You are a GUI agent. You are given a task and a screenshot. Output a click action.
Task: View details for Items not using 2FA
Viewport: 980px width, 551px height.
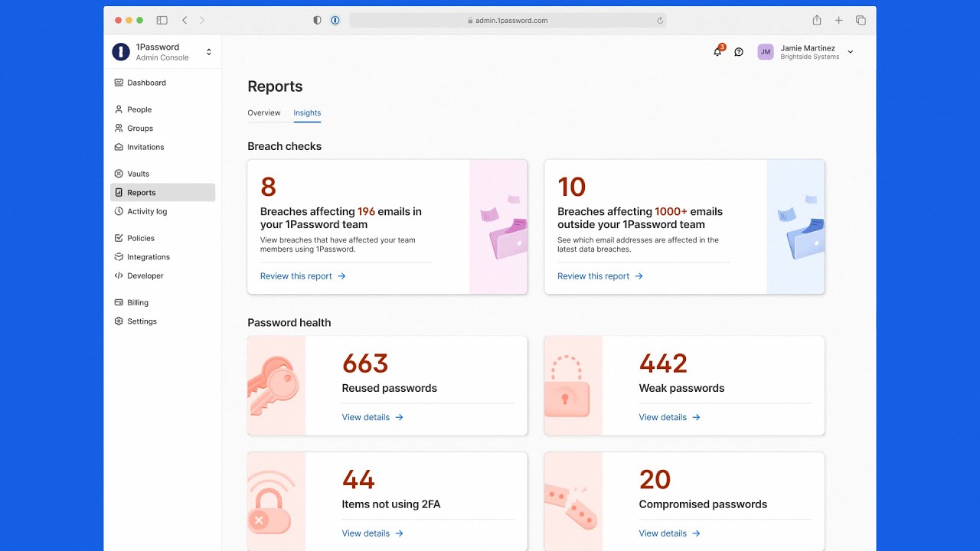click(x=373, y=533)
